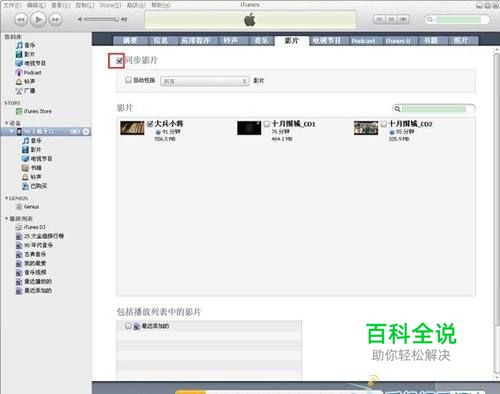The height and width of the screenshot is (394, 500).
Task: Adjust the volume slider
Action: [101, 20]
